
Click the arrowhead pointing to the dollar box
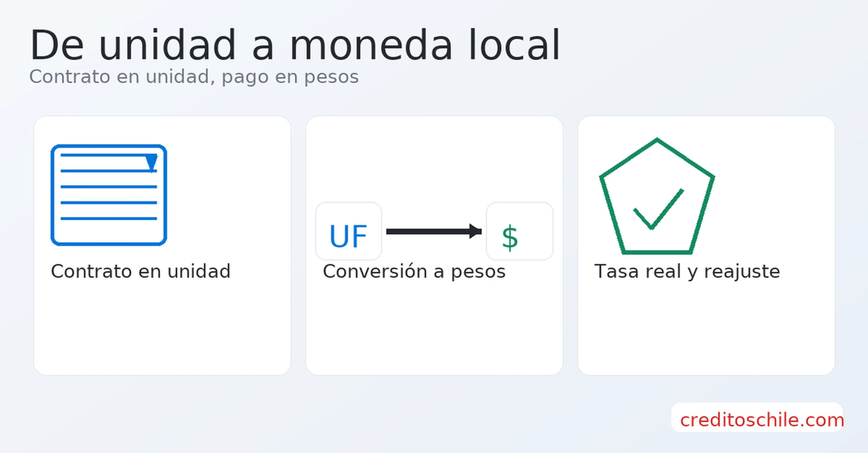point(475,231)
